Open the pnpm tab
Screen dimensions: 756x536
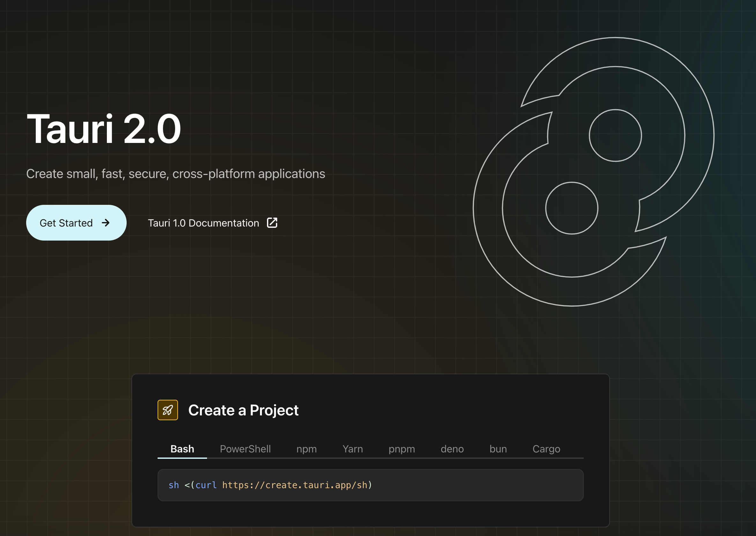[402, 449]
